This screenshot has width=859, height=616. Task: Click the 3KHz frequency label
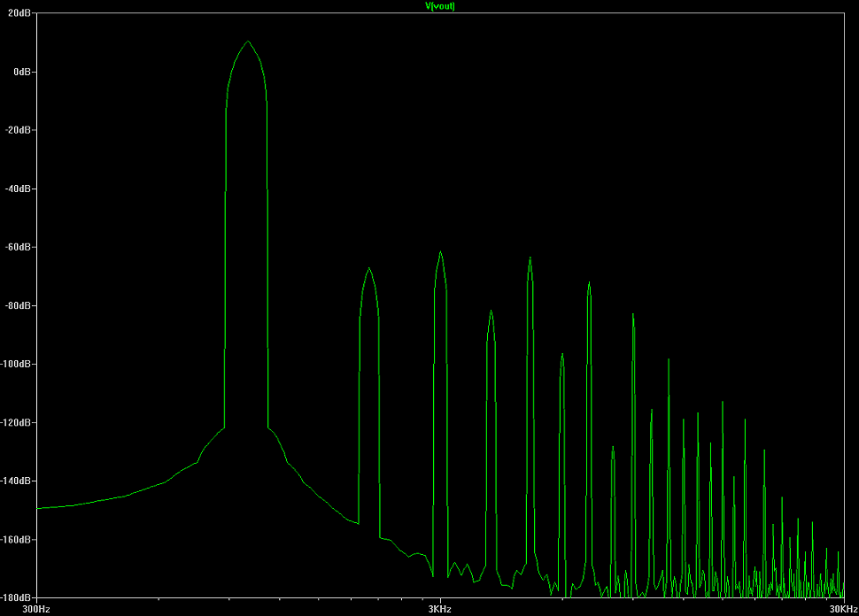point(440,609)
